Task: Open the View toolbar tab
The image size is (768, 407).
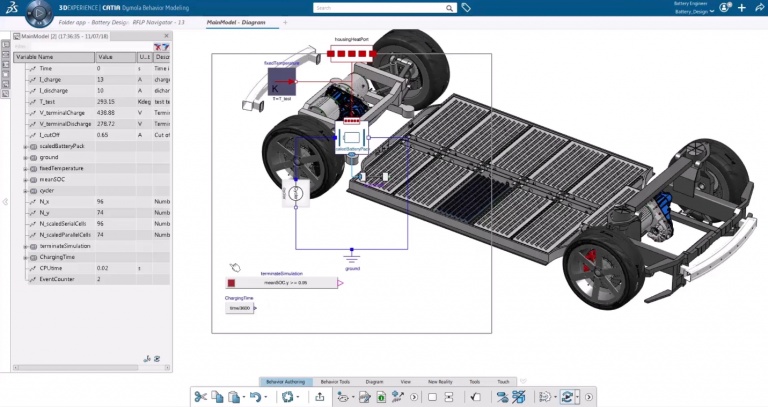Action: coord(406,382)
